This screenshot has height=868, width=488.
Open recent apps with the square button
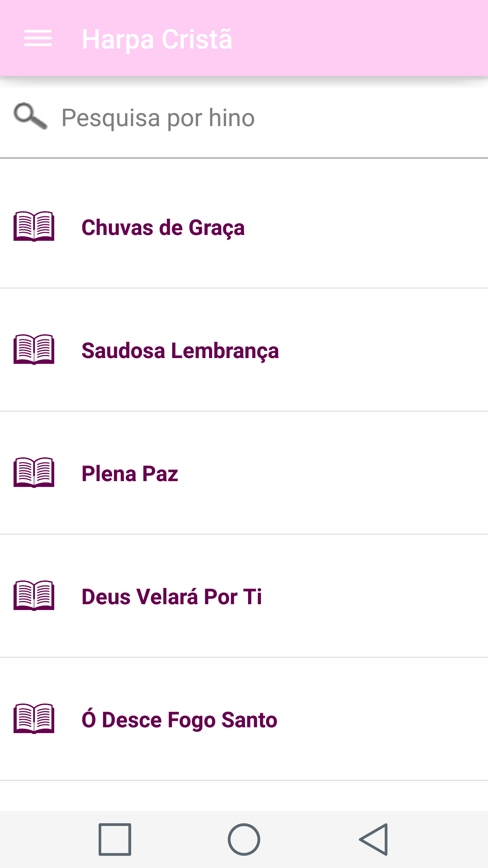115,839
